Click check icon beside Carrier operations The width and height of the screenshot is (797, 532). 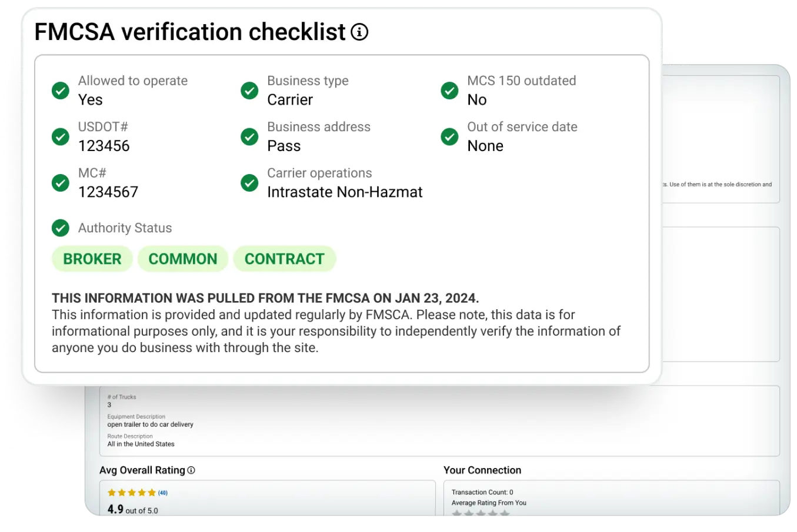pyautogui.click(x=249, y=183)
